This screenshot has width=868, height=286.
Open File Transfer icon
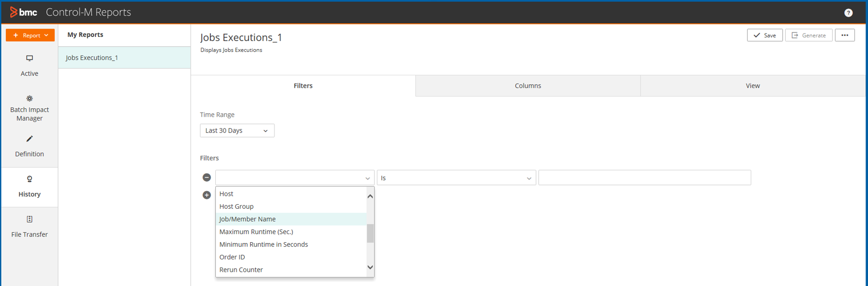[30, 220]
